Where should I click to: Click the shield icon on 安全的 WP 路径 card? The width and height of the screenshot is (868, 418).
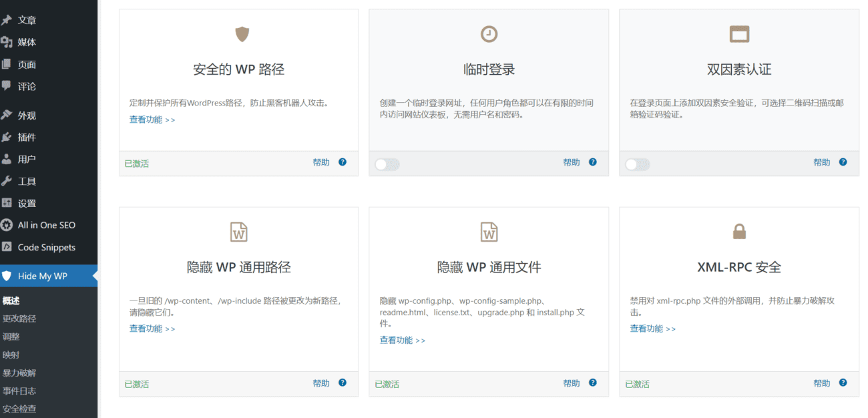click(242, 34)
